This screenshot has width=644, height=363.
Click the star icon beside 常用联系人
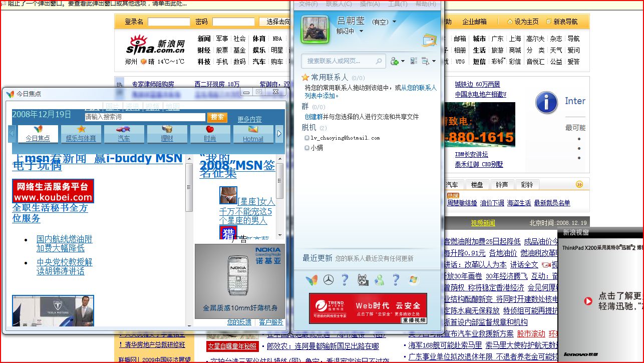305,78
